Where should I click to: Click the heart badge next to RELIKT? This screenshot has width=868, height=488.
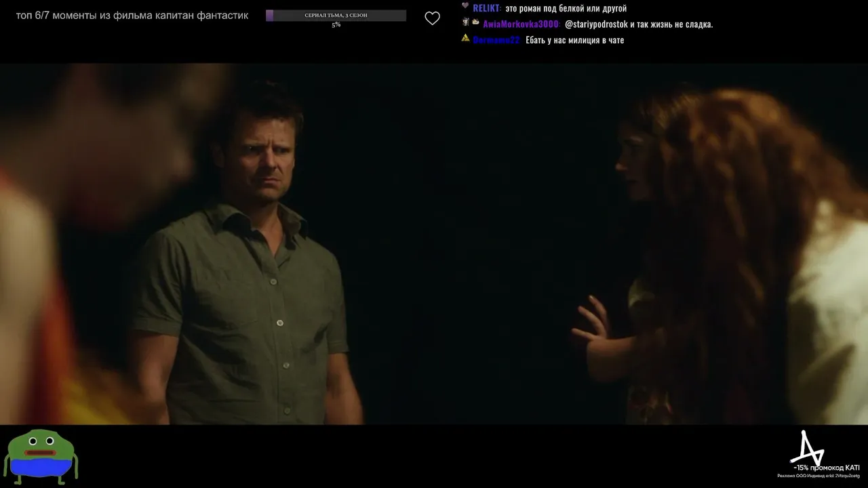pyautogui.click(x=465, y=6)
